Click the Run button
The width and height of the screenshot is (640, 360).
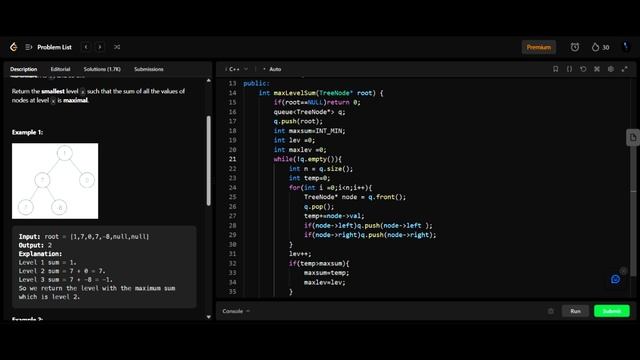tap(576, 311)
